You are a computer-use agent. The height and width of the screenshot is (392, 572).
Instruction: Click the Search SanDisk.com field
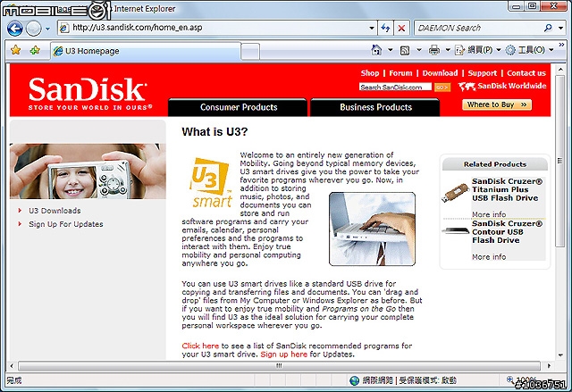[x=395, y=88]
